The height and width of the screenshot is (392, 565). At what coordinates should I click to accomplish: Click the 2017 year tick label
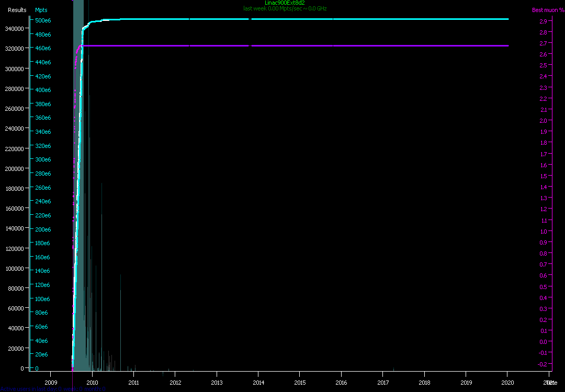(382, 383)
